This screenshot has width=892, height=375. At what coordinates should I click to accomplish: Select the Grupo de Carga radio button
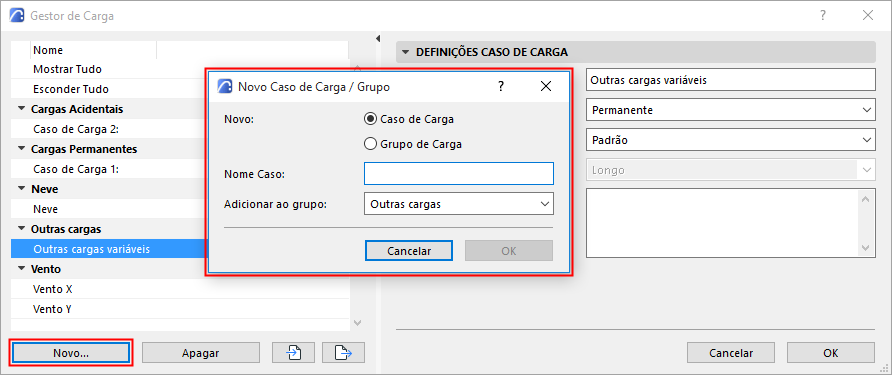coord(370,144)
